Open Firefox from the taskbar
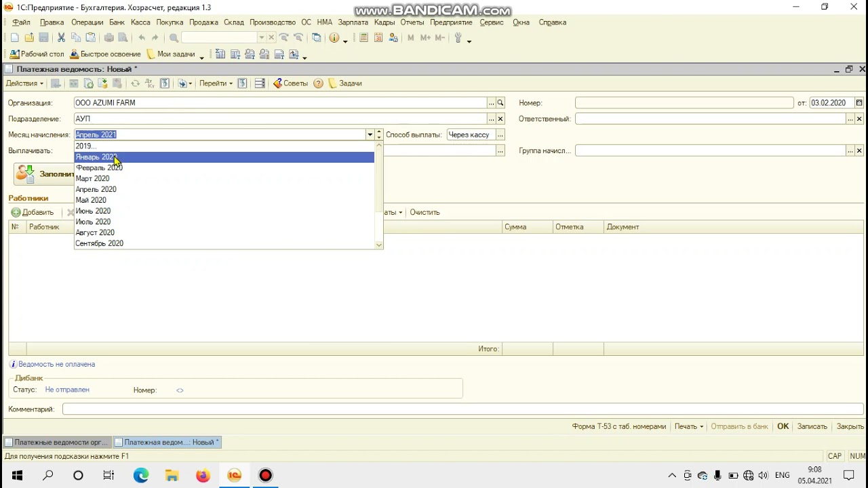 [203, 475]
